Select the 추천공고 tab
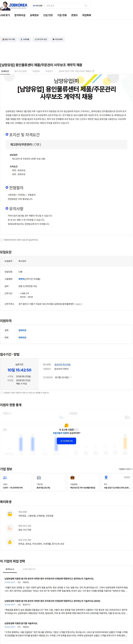Image resolution: width=133 pixels, height=644 pixels. pos(49,71)
